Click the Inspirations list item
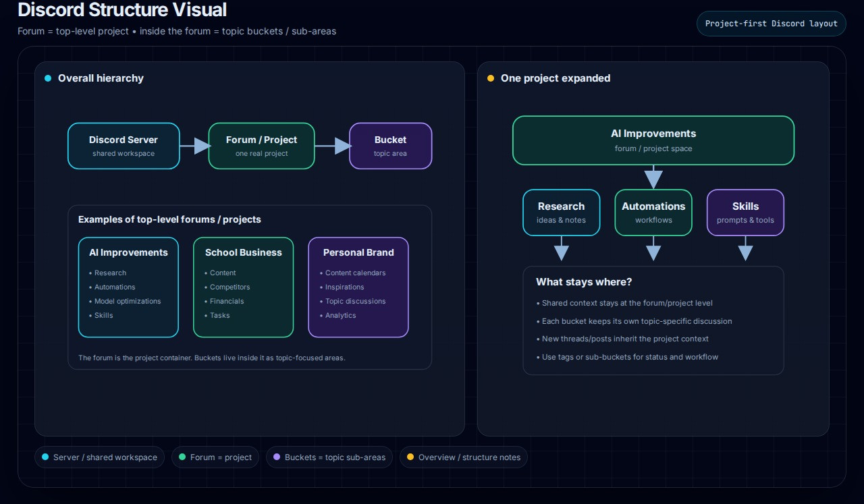The width and height of the screenshot is (864, 504). click(x=342, y=287)
